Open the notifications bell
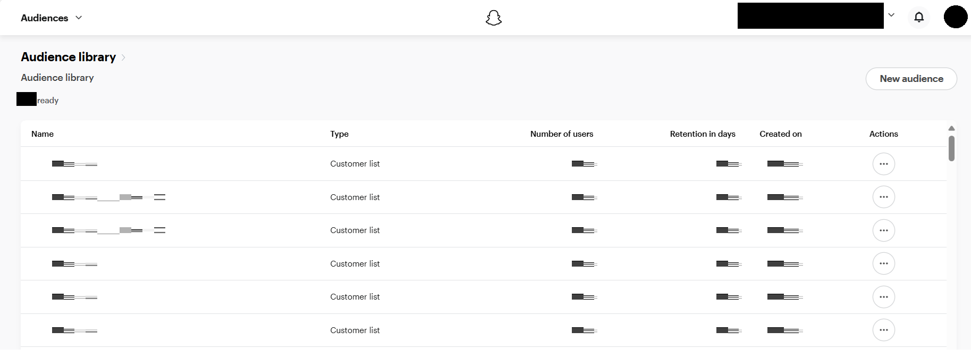Screen dimensions: 980x356 pos(919,17)
